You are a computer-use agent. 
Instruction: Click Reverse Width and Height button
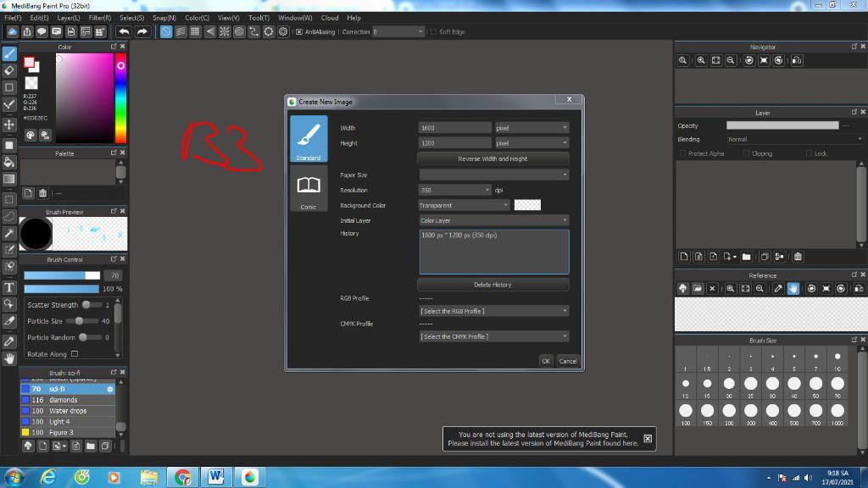click(492, 158)
